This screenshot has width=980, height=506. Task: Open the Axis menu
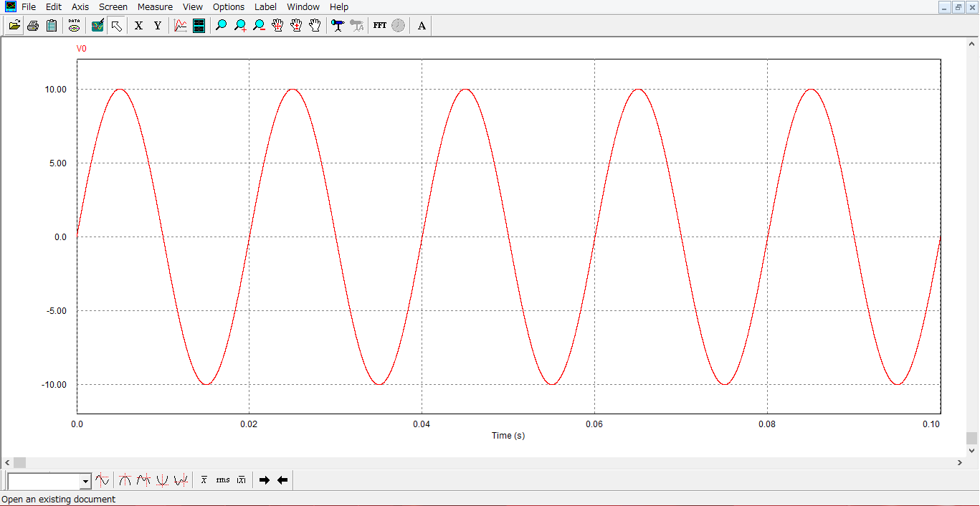pos(80,6)
